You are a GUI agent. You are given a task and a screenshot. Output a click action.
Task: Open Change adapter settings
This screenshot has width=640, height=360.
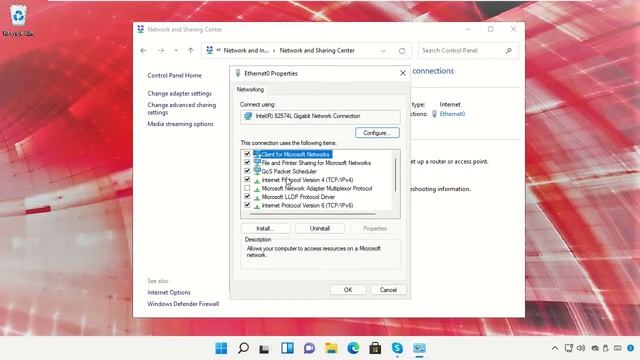click(180, 93)
